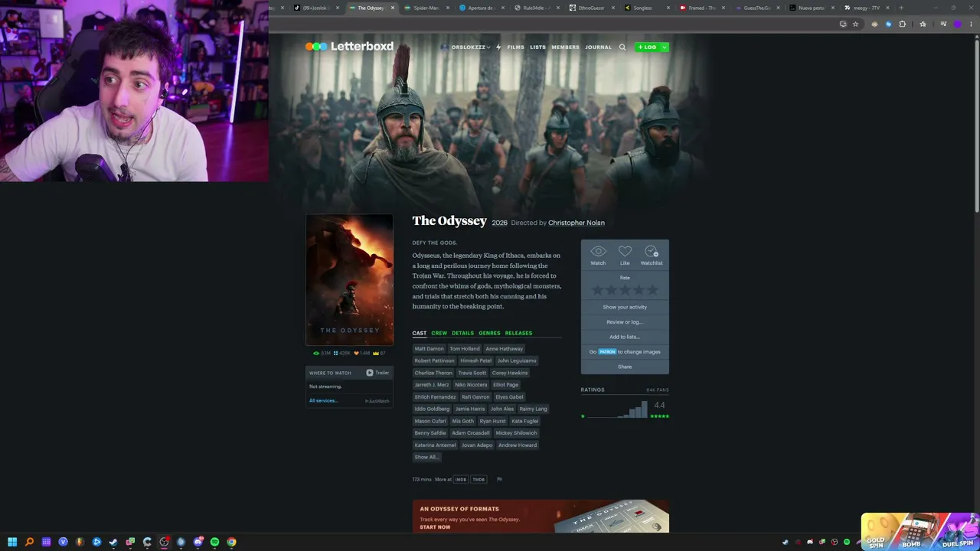The height and width of the screenshot is (551, 980).
Task: Click the ratings histogram
Action: point(616,410)
